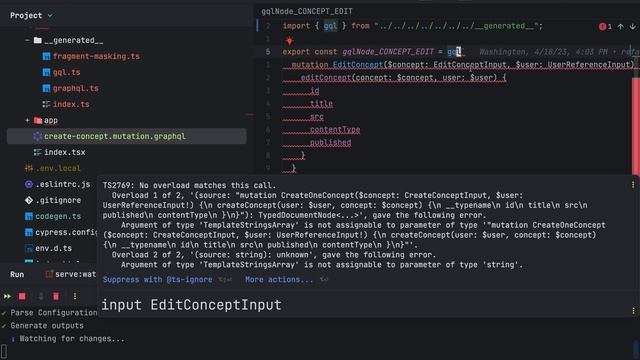Select the cypress.config file
640x360 pixels.
66,232
